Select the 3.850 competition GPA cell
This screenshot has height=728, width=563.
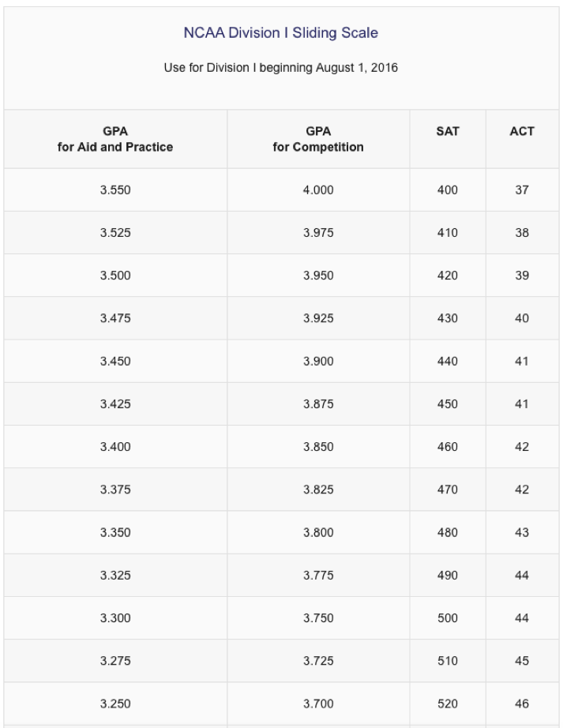pyautogui.click(x=318, y=447)
